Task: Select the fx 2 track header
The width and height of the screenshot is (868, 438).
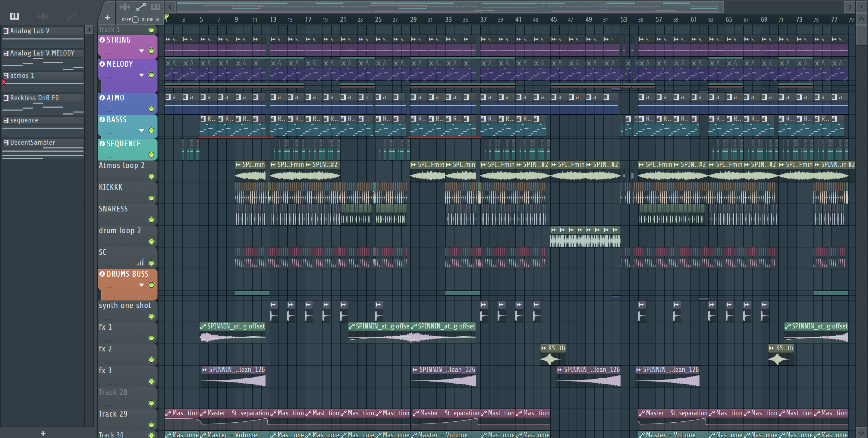Action: tap(127, 354)
